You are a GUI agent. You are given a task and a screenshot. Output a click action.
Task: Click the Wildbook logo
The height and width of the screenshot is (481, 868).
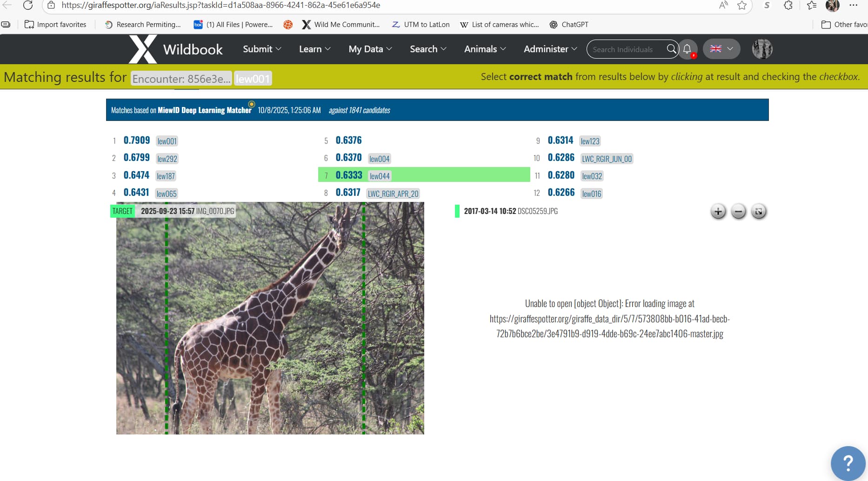click(176, 49)
